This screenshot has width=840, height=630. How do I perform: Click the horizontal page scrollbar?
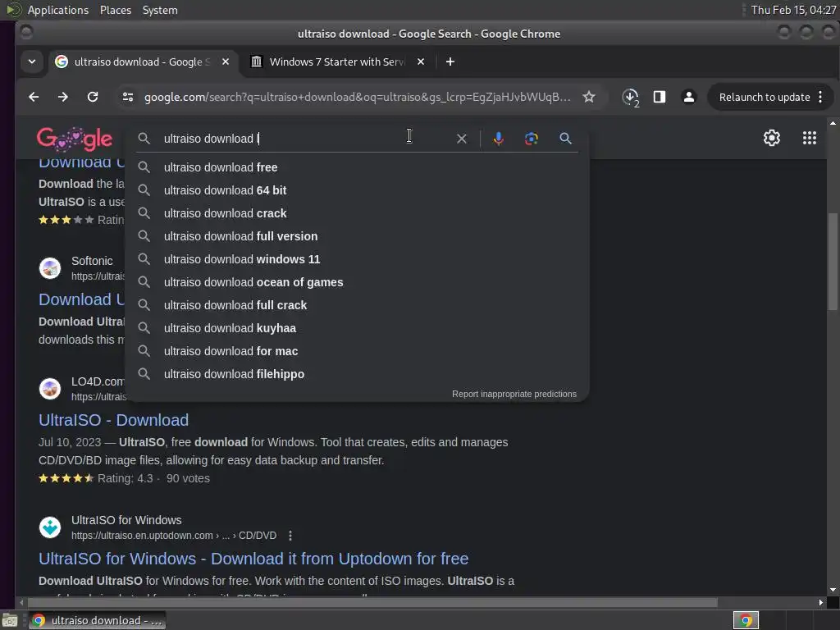click(x=372, y=603)
